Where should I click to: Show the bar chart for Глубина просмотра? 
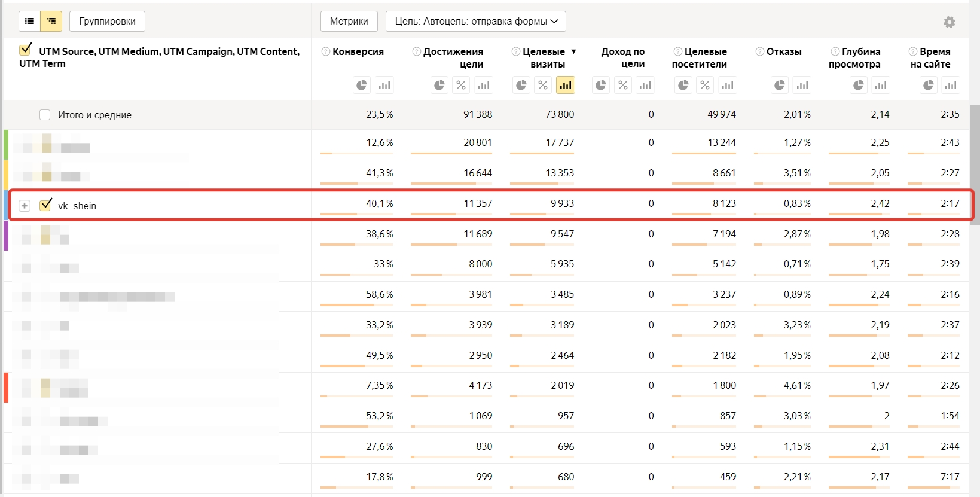click(881, 86)
